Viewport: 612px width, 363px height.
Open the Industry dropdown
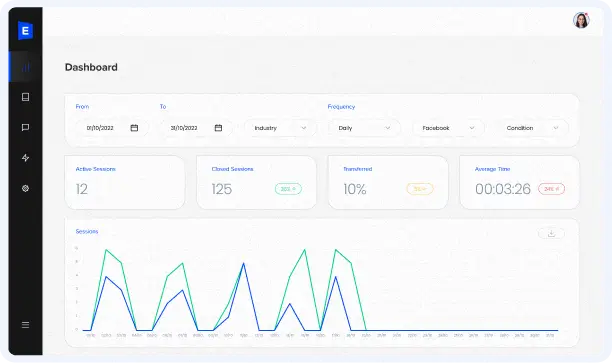(x=280, y=128)
